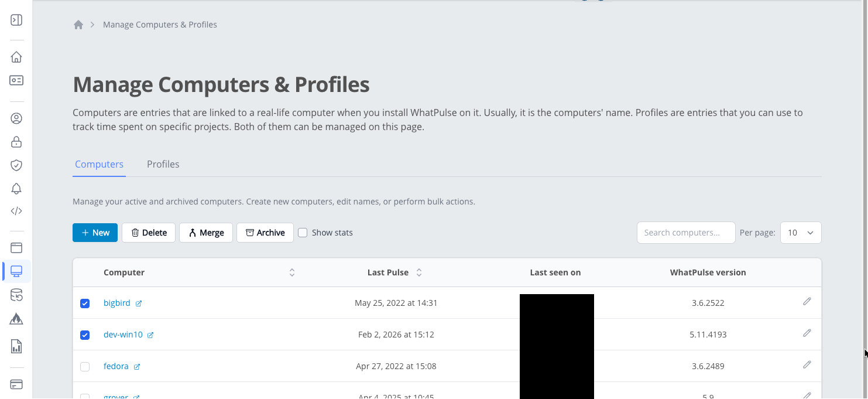Open the code brackets icon in sidebar
Viewport: 868px width, 399px height.
coord(16,211)
